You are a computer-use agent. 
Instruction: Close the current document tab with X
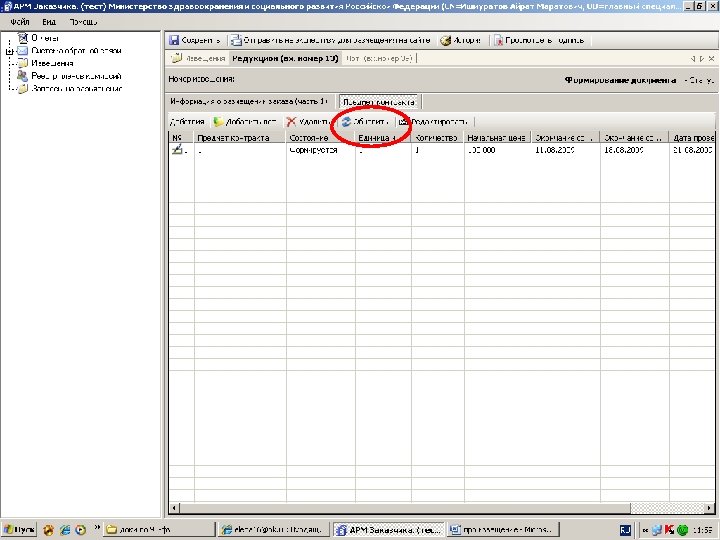pos(711,59)
